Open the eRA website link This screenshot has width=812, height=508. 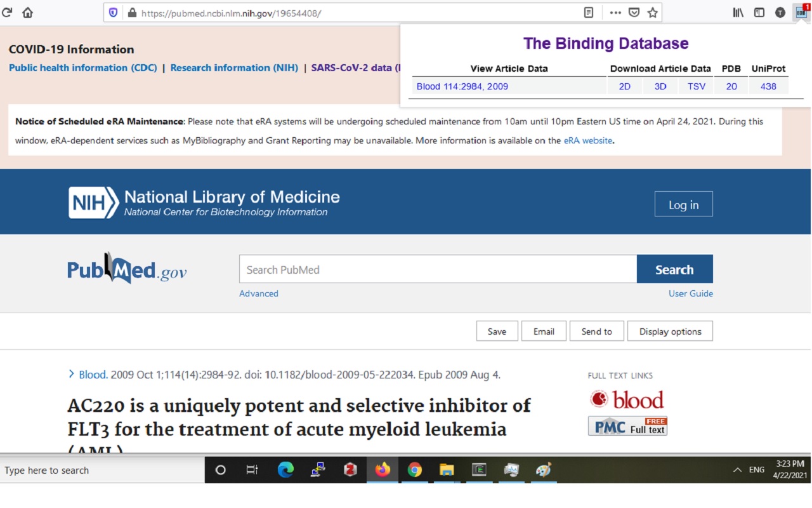(588, 141)
